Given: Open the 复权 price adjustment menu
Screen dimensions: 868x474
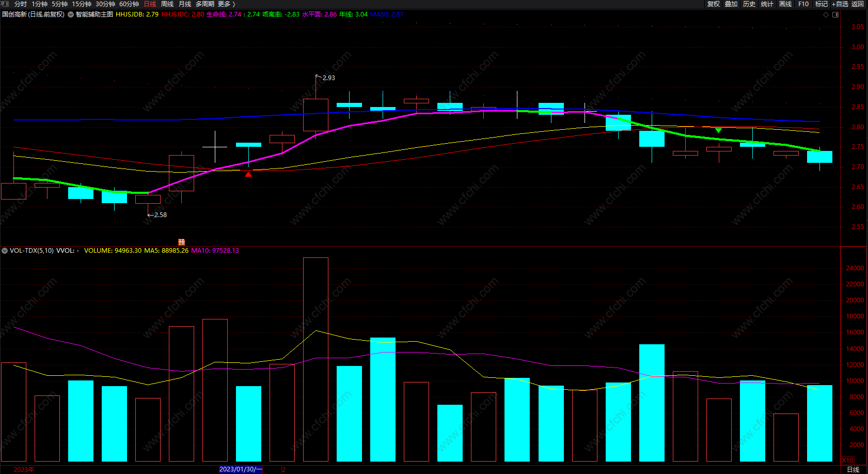Looking at the screenshot, I should tap(714, 4).
